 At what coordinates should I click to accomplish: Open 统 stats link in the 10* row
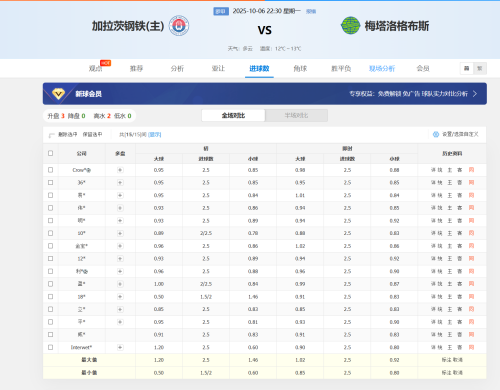(440, 233)
